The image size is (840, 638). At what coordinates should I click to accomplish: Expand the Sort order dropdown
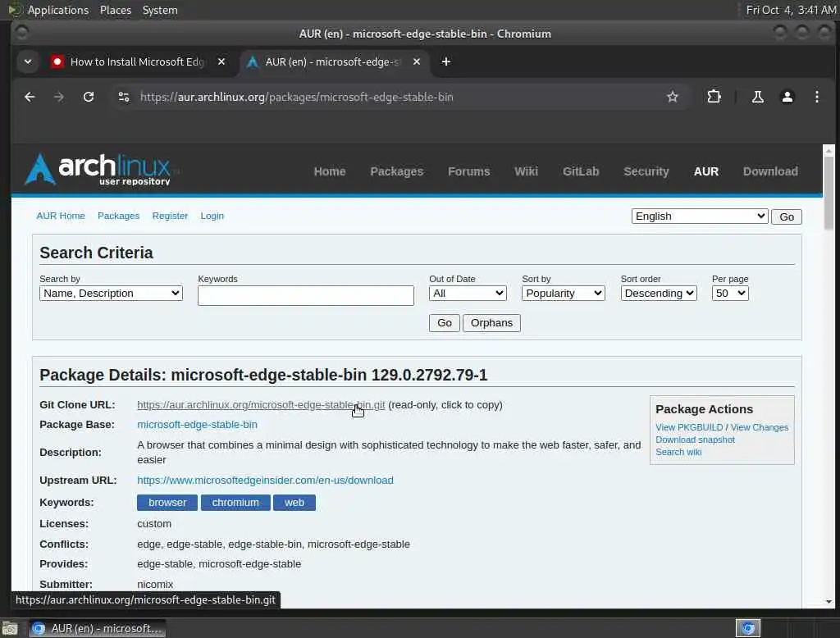659,293
